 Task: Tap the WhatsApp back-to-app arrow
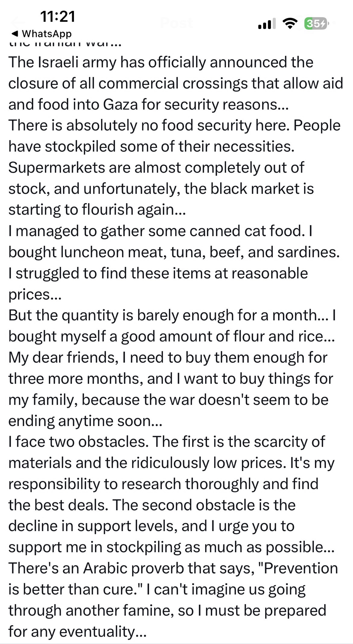[x=14, y=33]
